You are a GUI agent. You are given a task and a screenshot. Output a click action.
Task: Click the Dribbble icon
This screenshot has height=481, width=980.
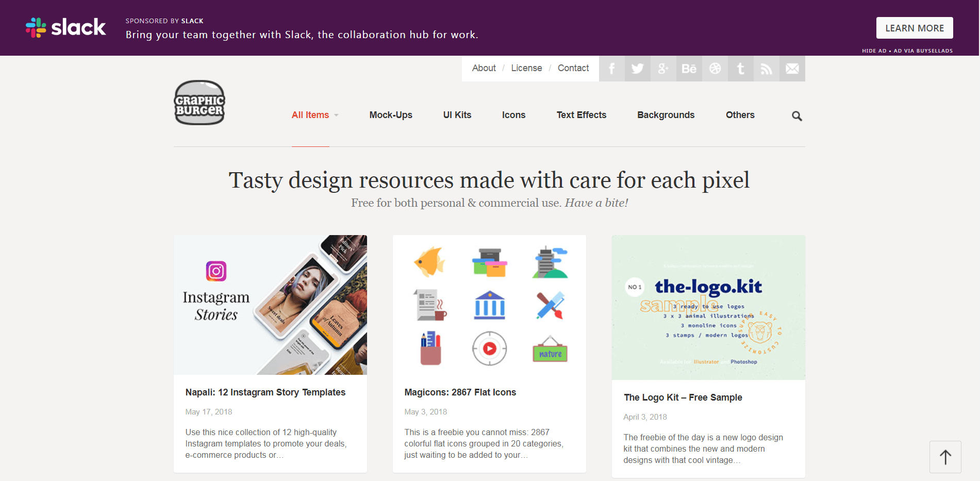click(715, 69)
